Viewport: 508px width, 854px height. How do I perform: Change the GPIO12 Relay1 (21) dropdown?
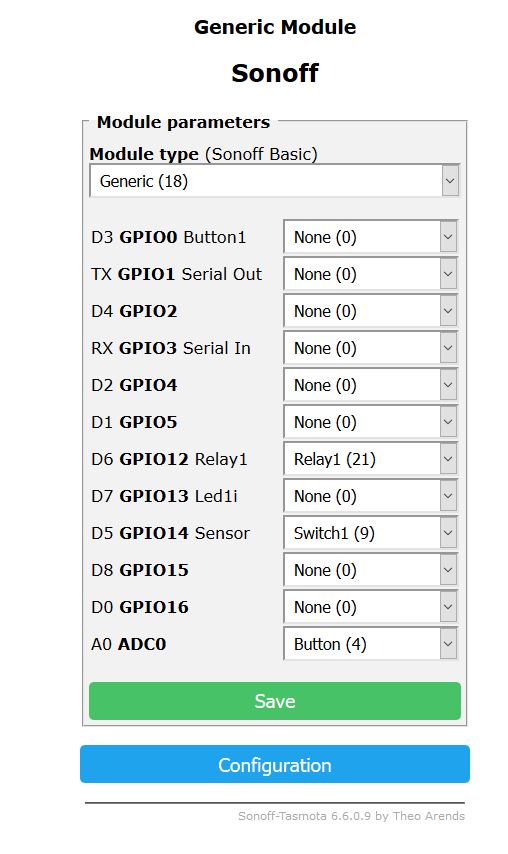click(x=370, y=459)
